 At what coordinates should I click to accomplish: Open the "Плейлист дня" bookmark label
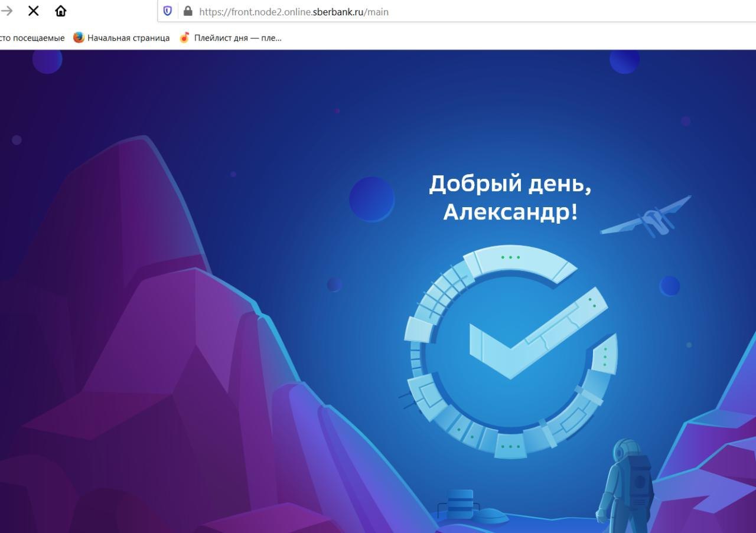(237, 38)
